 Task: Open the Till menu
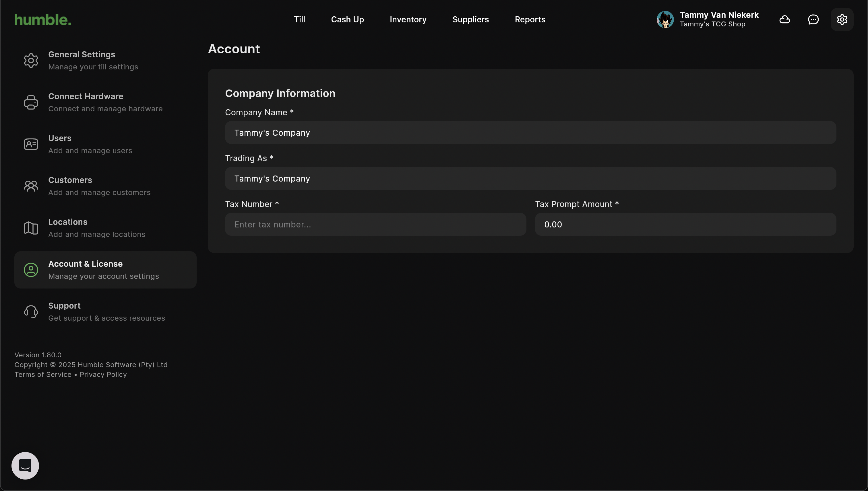pyautogui.click(x=299, y=20)
